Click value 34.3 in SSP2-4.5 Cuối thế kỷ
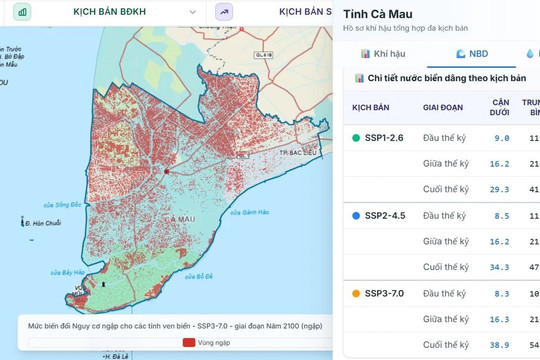 click(499, 267)
